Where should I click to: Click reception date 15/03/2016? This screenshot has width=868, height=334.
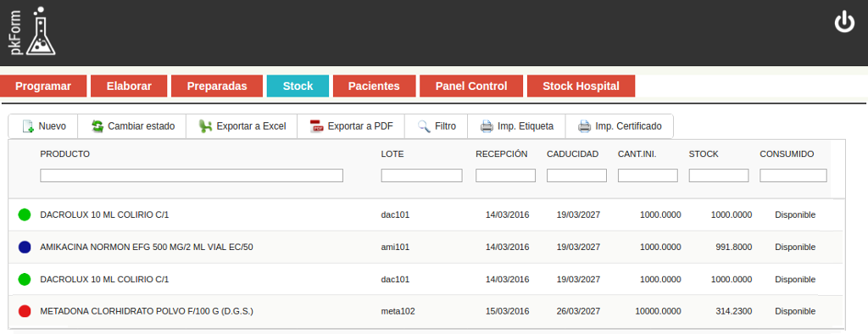[x=508, y=311]
